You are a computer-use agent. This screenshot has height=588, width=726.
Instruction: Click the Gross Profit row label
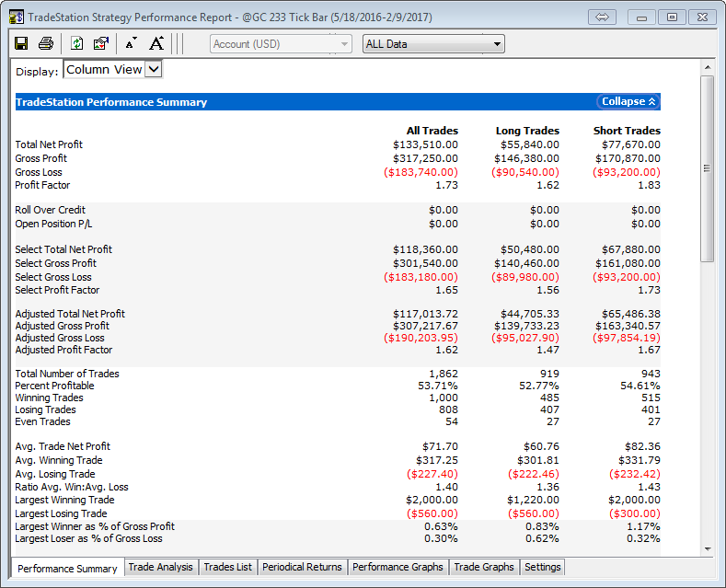(40, 158)
